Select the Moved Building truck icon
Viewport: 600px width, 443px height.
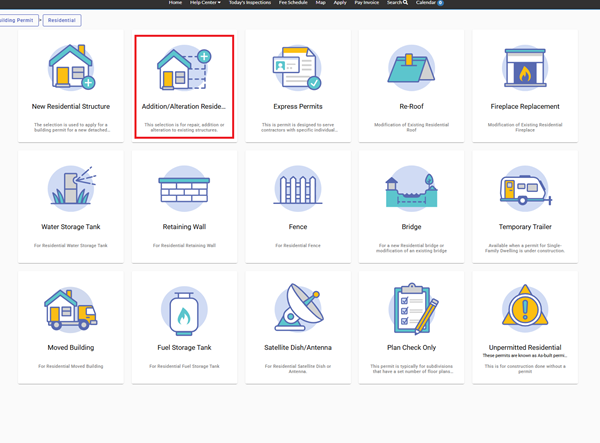click(71, 308)
